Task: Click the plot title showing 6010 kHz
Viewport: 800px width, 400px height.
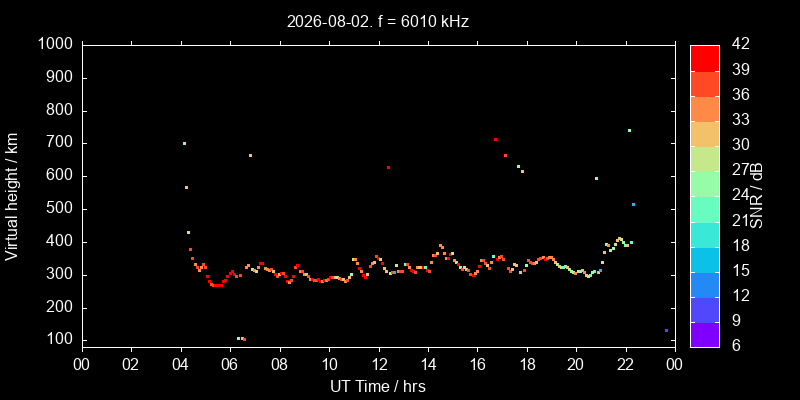Action: (378, 21)
